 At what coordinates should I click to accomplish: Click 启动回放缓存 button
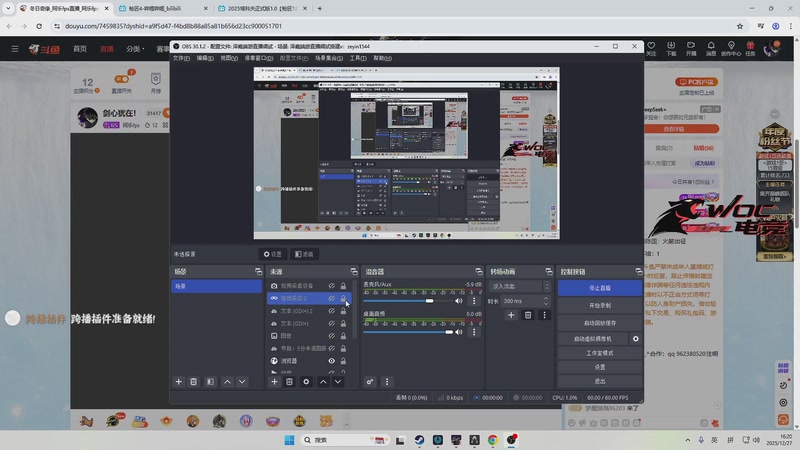599,323
